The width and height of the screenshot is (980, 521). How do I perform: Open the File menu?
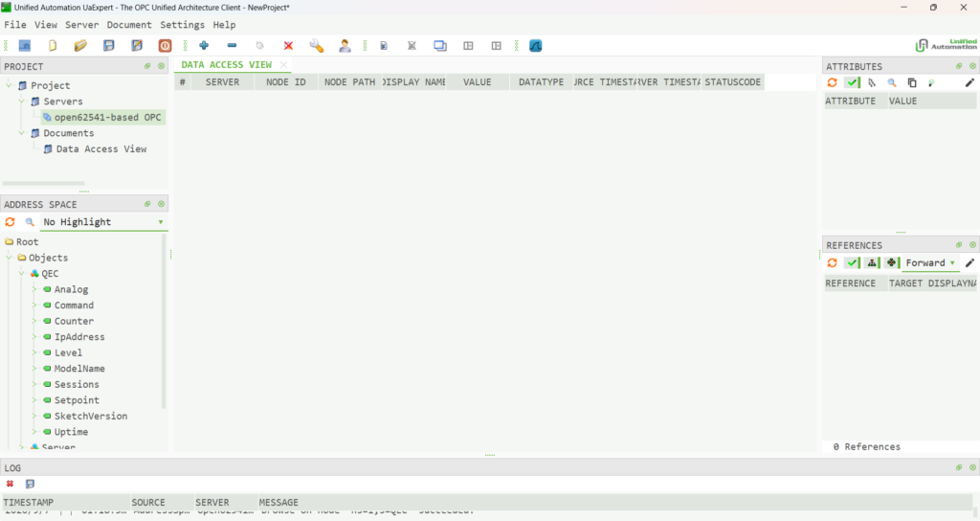pyautogui.click(x=15, y=24)
